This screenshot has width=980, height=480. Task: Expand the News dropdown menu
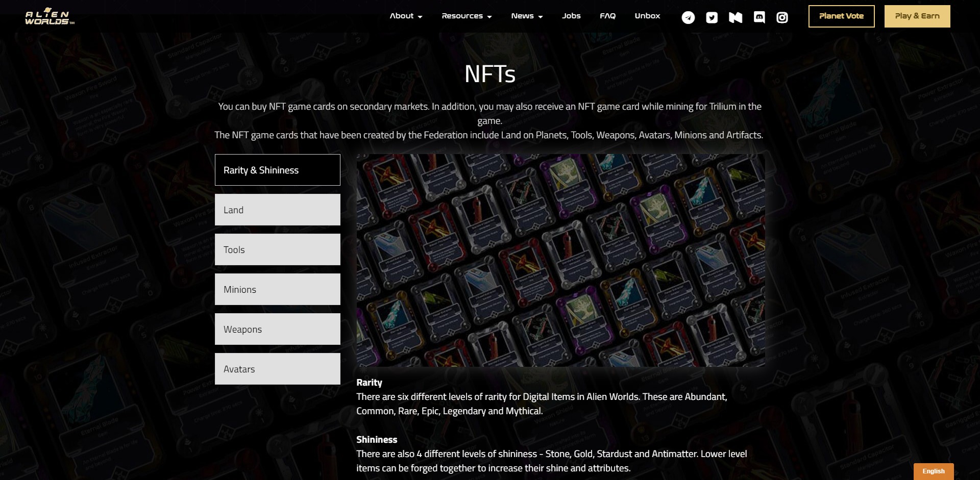(527, 16)
